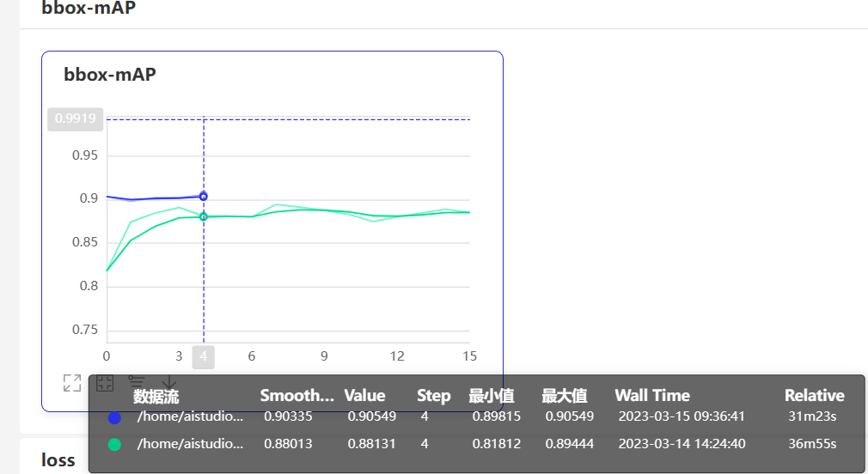The image size is (868, 474).
Task: Click relative time 36m55s
Action: point(813,444)
